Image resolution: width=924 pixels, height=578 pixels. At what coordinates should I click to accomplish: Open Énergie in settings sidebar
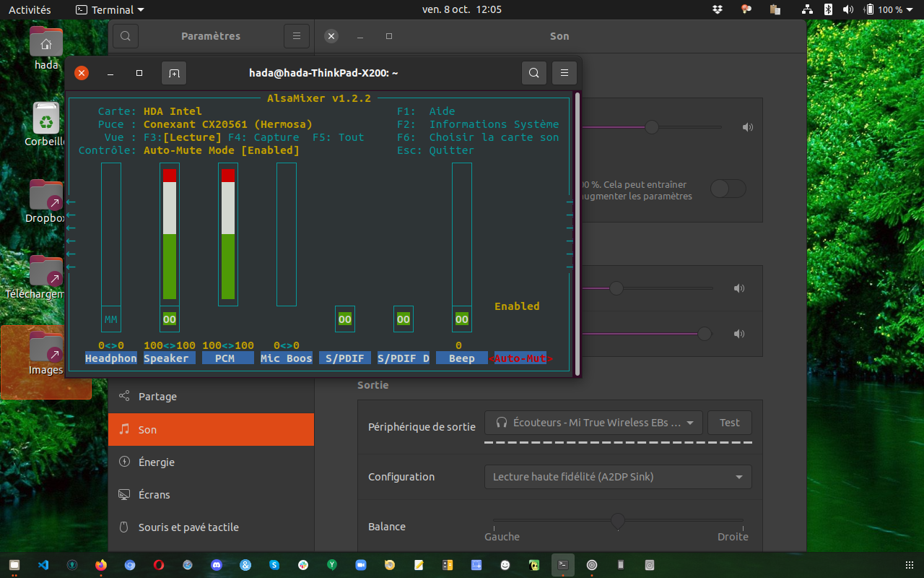pos(211,462)
